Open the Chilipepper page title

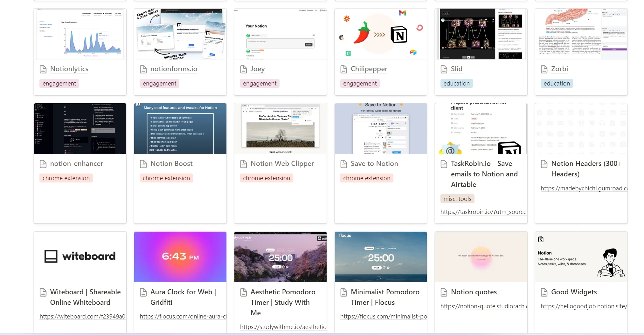pos(369,69)
